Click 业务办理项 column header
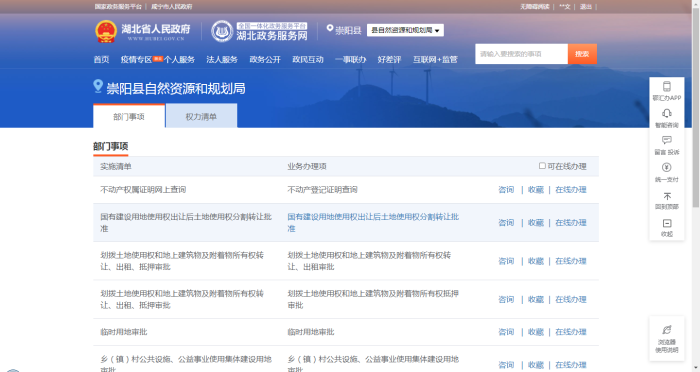 tap(307, 166)
